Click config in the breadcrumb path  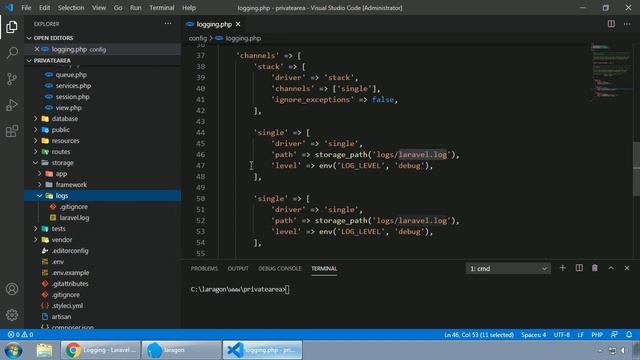[x=198, y=38]
